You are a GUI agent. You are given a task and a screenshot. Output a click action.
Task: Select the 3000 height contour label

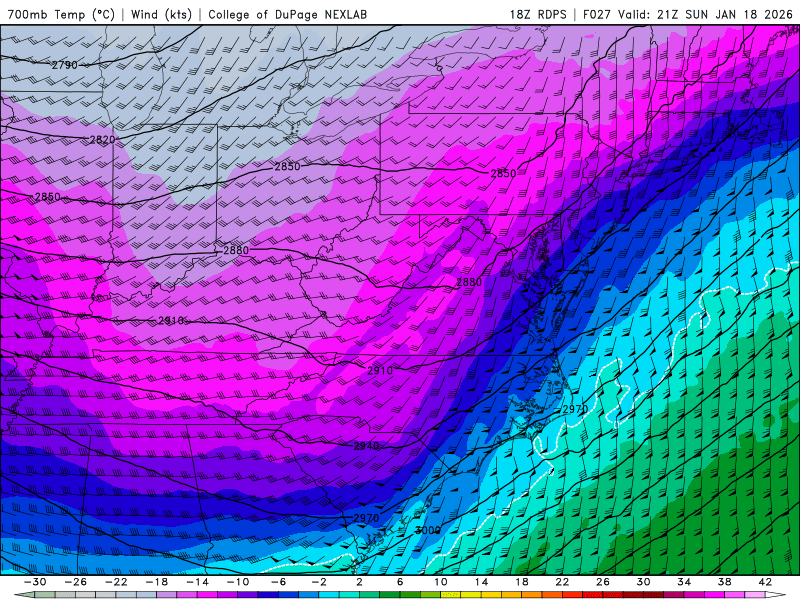[428, 530]
